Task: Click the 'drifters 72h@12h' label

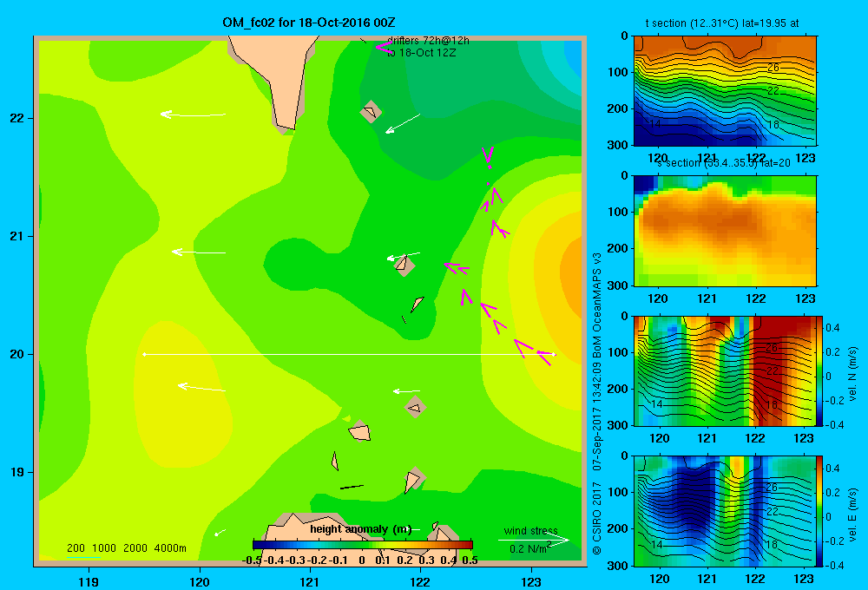Action: pos(428,41)
